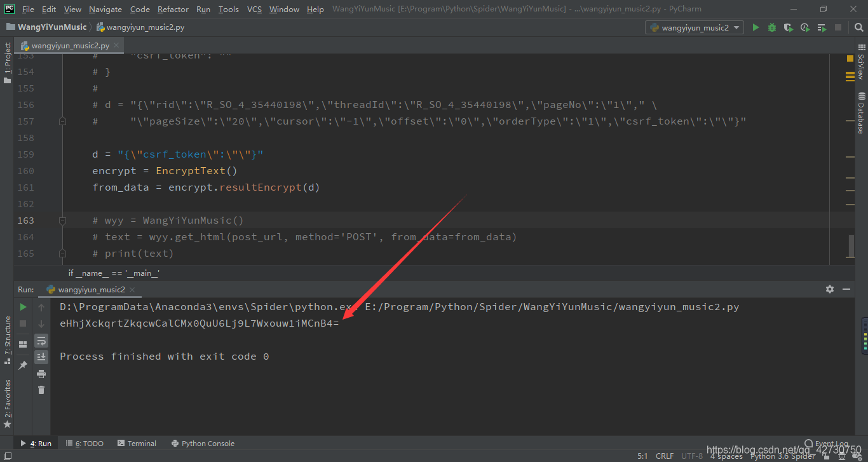Rerun the script from the Run panel
This screenshot has width=868, height=462.
(x=24, y=307)
